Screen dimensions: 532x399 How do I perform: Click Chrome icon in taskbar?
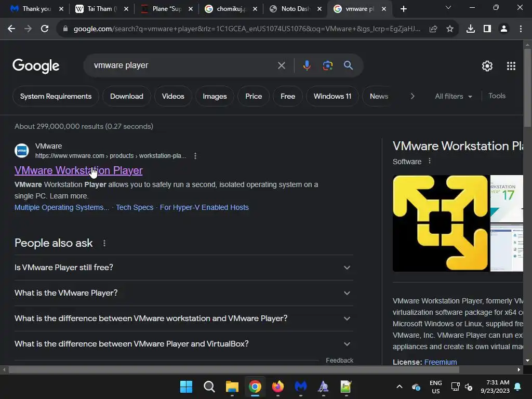[x=255, y=387]
